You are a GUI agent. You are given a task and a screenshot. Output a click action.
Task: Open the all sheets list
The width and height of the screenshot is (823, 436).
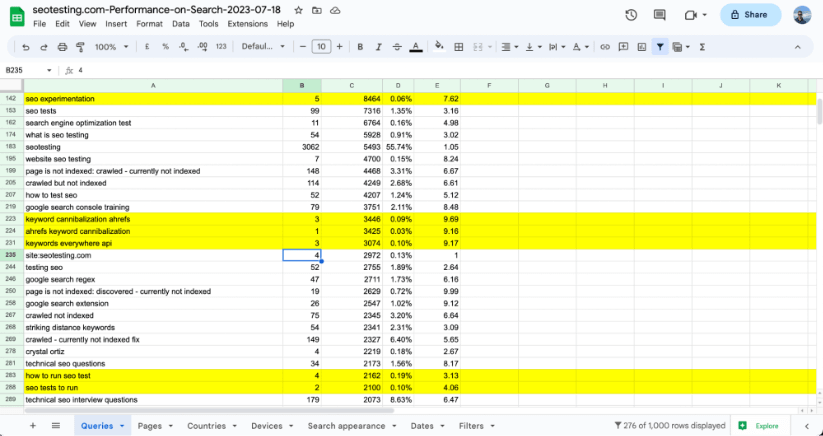coord(56,426)
